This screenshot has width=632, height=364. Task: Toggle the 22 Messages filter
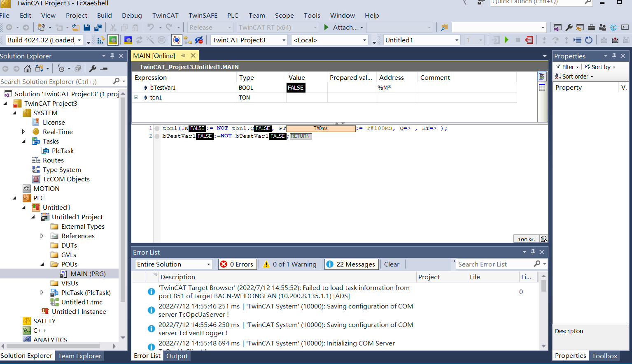pyautogui.click(x=351, y=264)
